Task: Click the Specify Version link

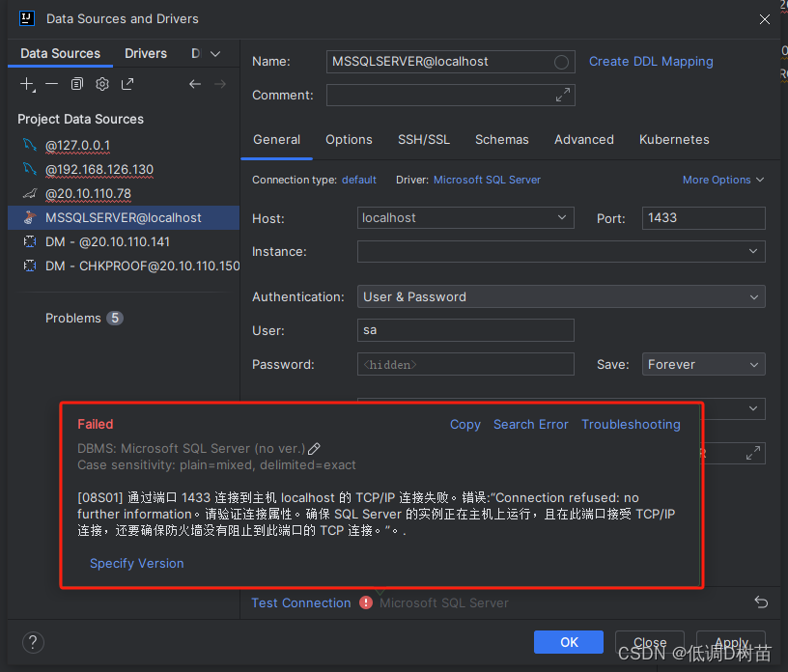Action: [x=136, y=563]
